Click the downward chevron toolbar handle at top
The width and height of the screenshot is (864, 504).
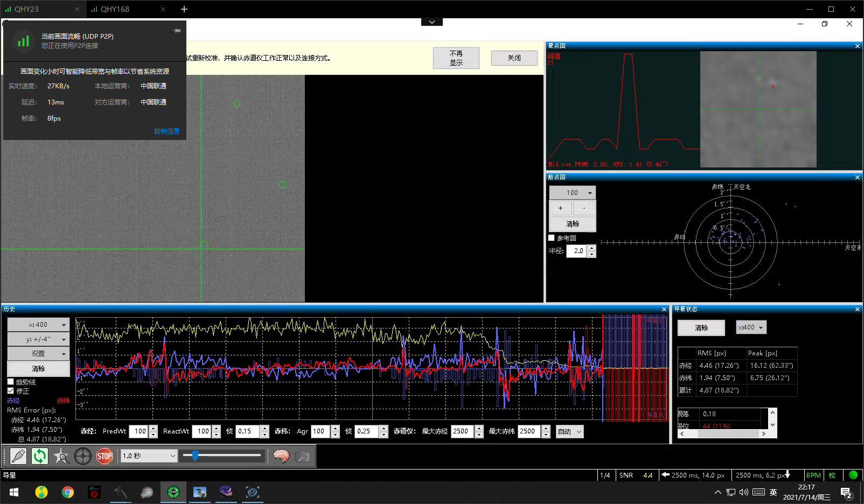432,22
